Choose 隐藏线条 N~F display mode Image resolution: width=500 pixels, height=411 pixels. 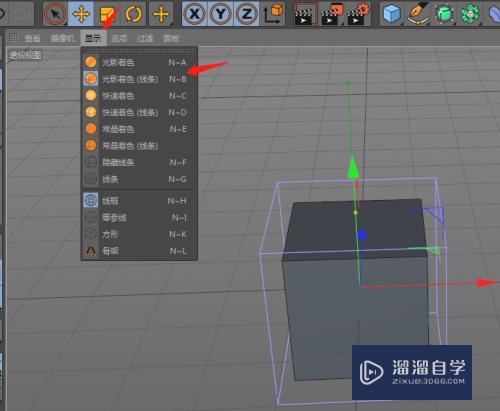click(139, 162)
